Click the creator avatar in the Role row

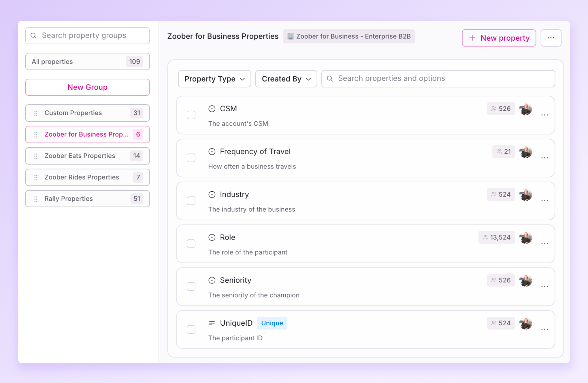point(525,238)
